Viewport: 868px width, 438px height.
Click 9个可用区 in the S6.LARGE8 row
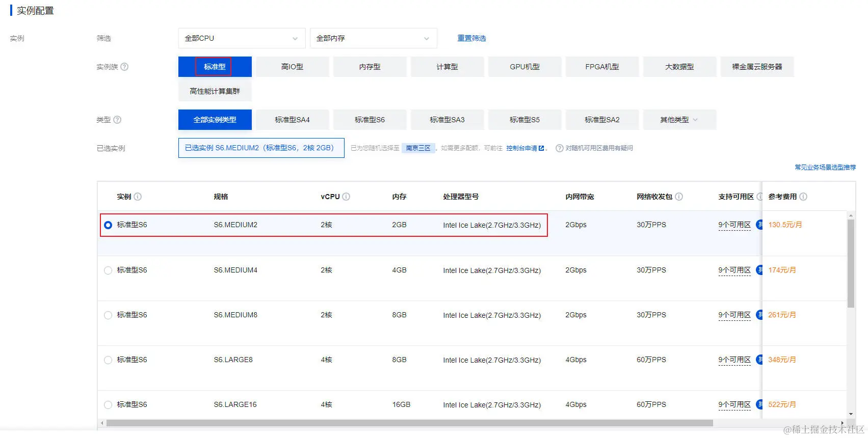tap(734, 360)
